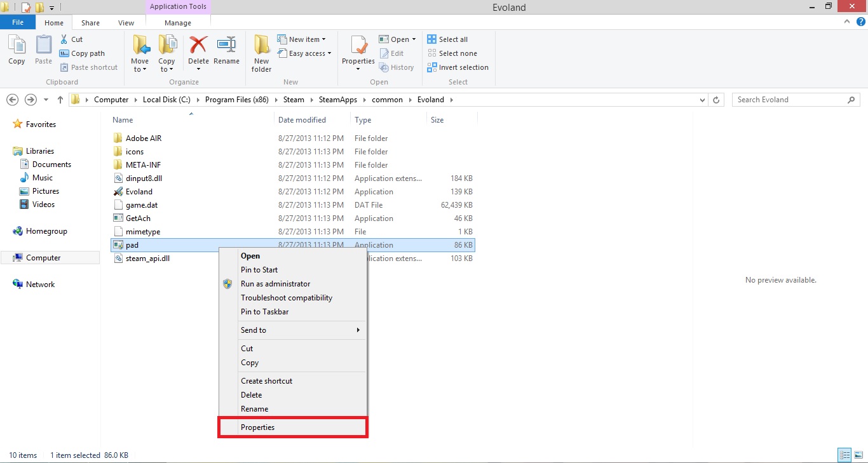Click Select all in the ribbon
This screenshot has height=463, width=868.
pos(447,39)
